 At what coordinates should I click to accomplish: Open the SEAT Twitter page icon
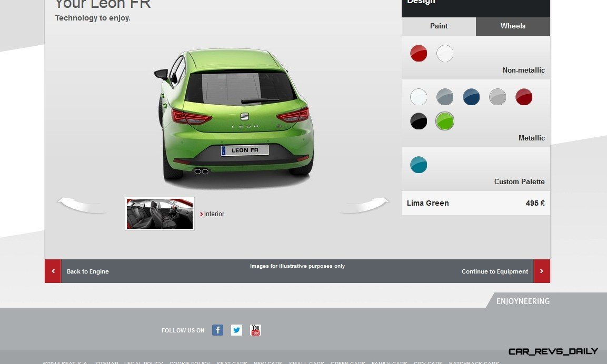click(x=236, y=330)
